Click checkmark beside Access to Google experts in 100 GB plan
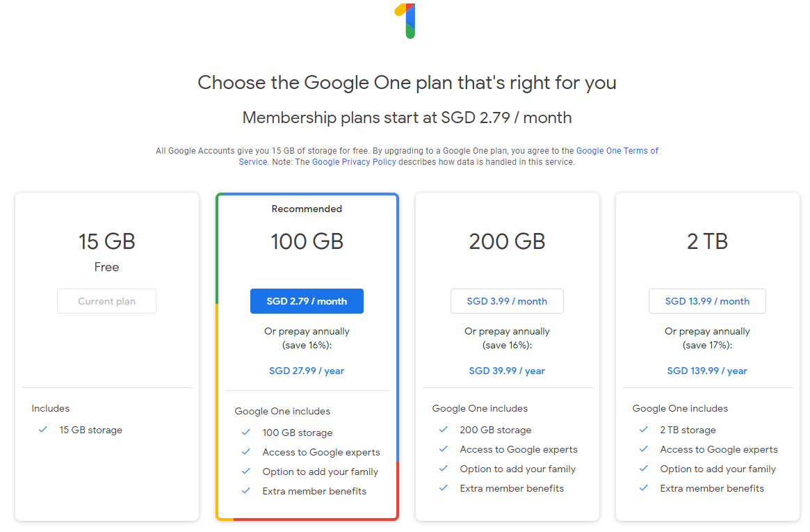The image size is (810, 532). coord(246,452)
